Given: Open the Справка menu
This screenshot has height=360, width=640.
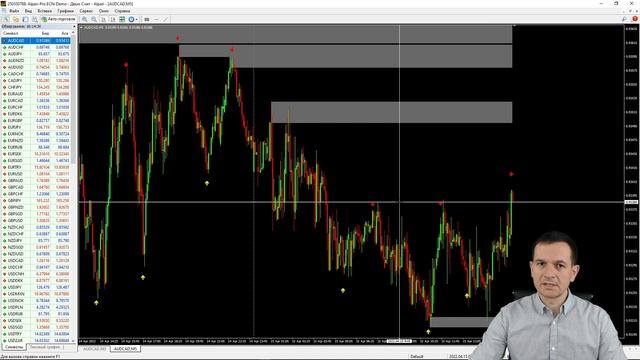Looking at the screenshot, I should (122, 11).
